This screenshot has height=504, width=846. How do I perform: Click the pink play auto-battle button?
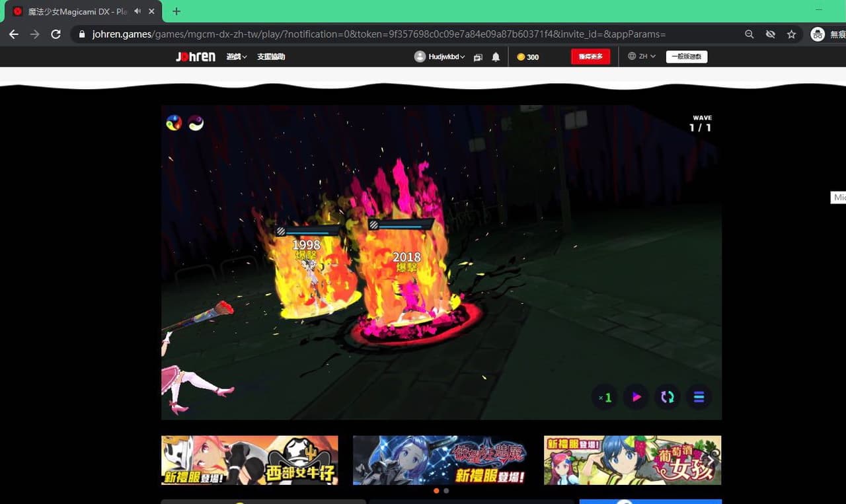(636, 397)
